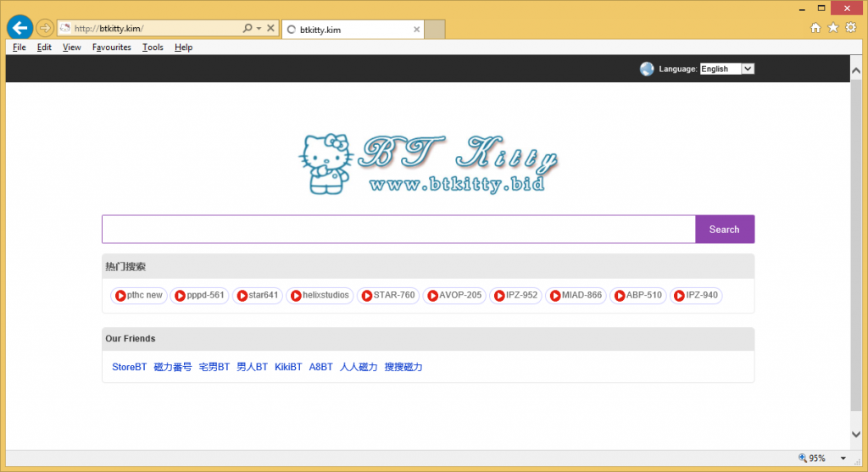Open the Favourites menu
This screenshot has height=472, width=868.
point(111,47)
